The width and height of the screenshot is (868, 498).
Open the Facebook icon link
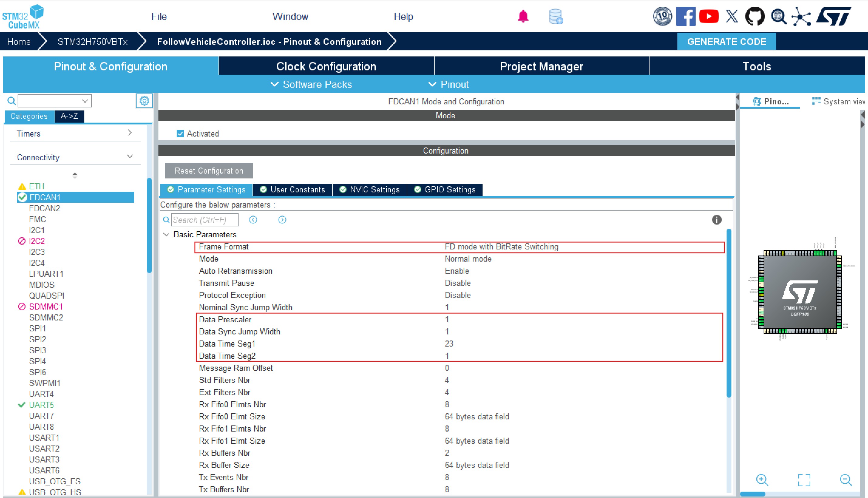[x=685, y=16]
